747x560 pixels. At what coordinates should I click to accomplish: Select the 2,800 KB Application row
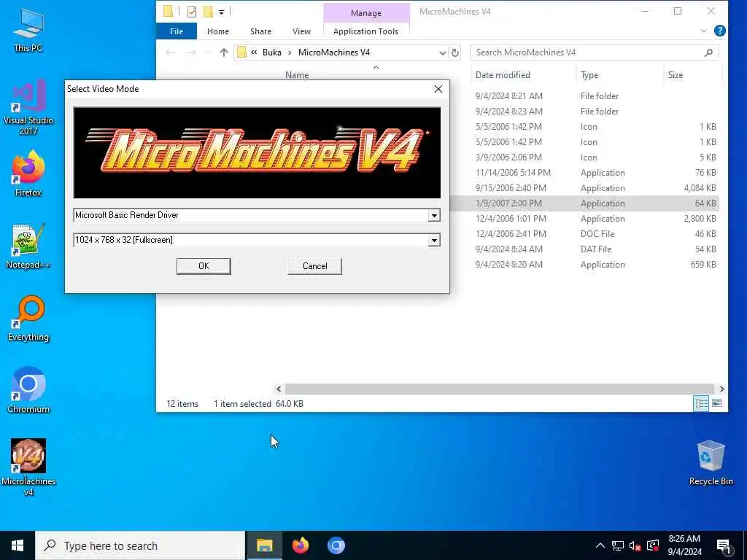(584, 219)
